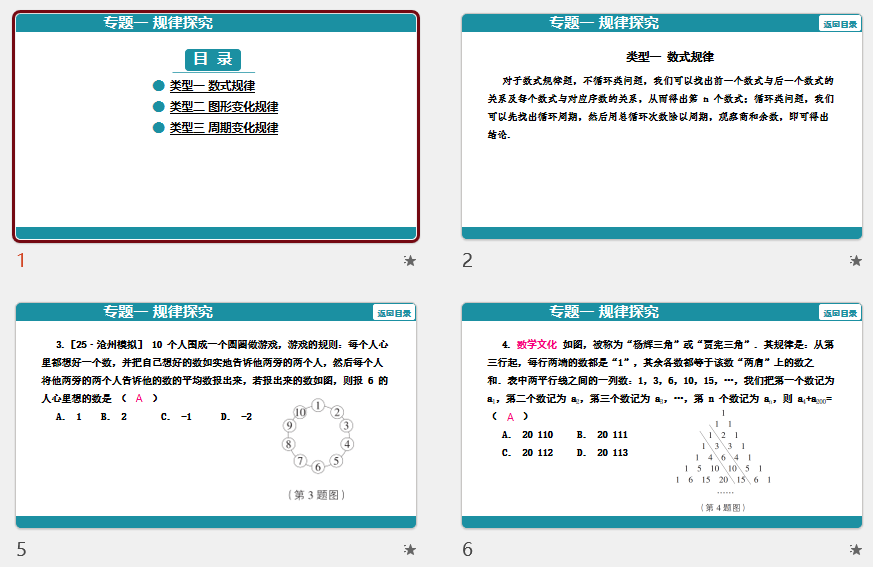Open the 类型二 图形变化规律 link
The height and width of the screenshot is (567, 873).
point(223,107)
